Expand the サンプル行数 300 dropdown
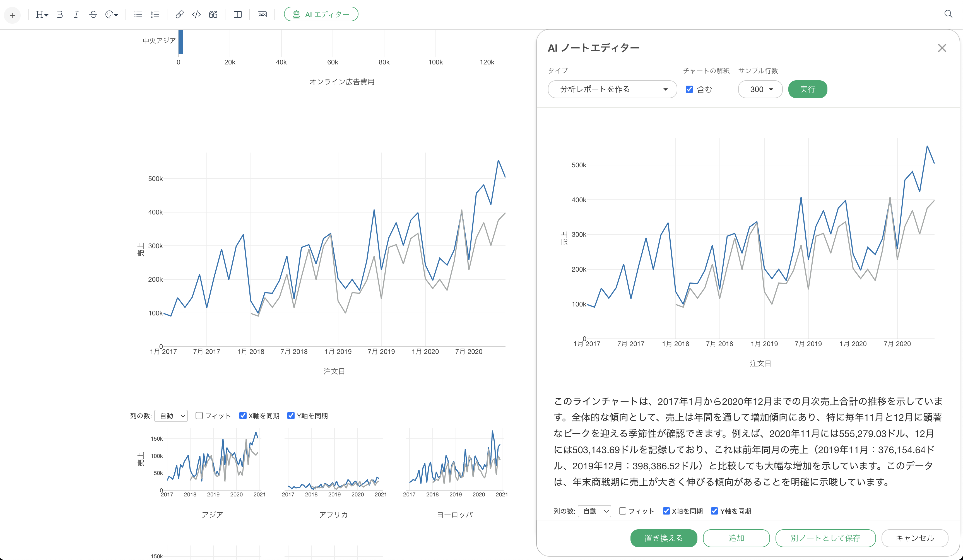This screenshot has width=963, height=560. pos(760,89)
